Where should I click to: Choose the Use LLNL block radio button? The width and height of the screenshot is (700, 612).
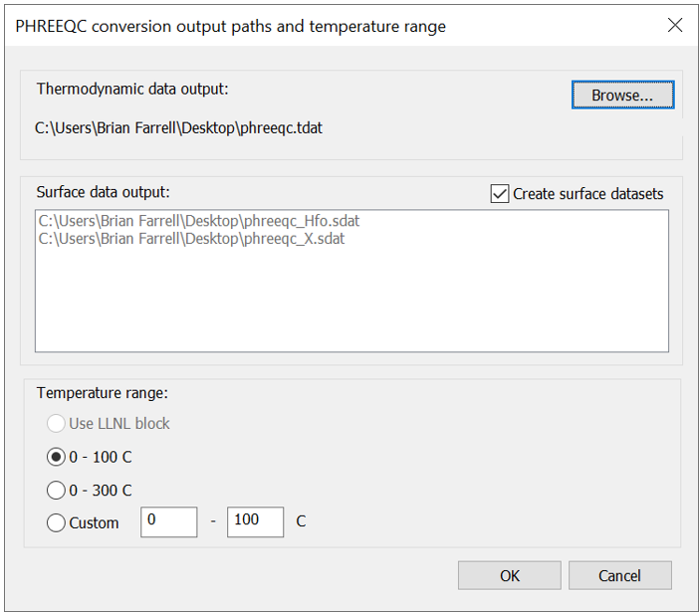click(56, 423)
